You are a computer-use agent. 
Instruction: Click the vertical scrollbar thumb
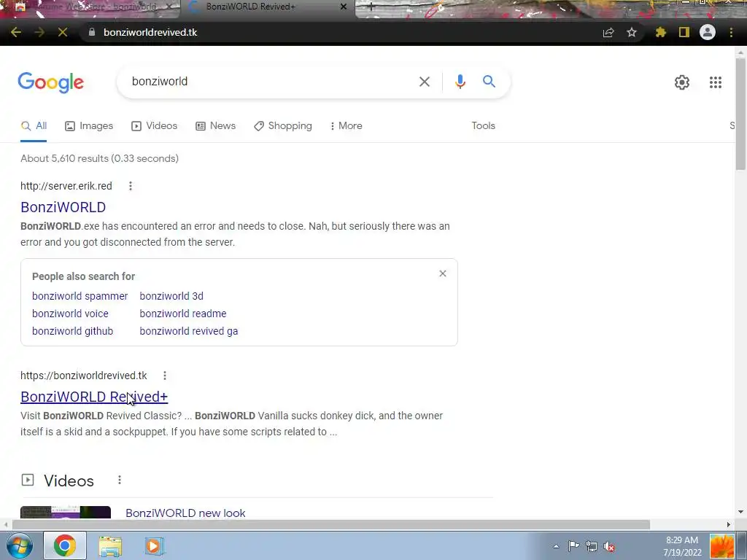tap(740, 114)
